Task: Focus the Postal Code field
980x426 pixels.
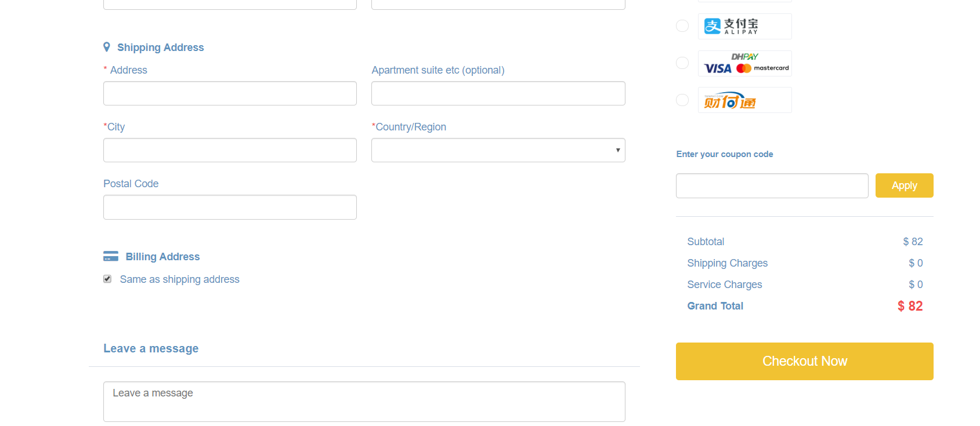Action: pos(230,207)
